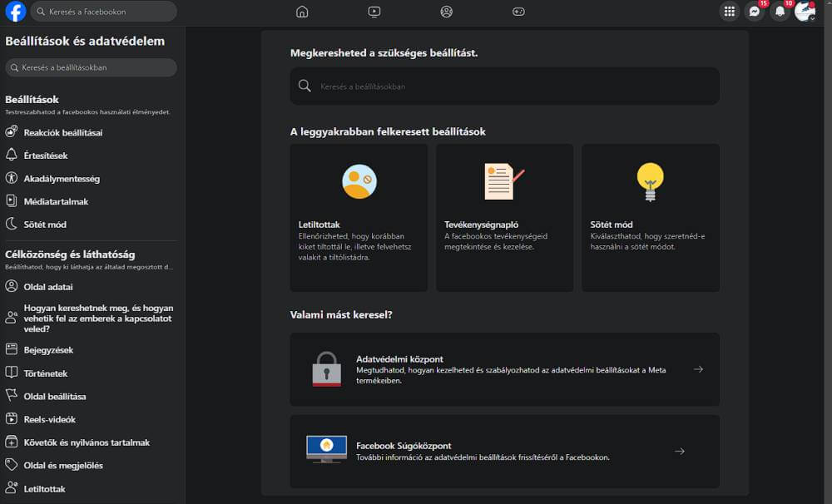Focus the main Keresés a beállításokban search box

(x=505, y=86)
